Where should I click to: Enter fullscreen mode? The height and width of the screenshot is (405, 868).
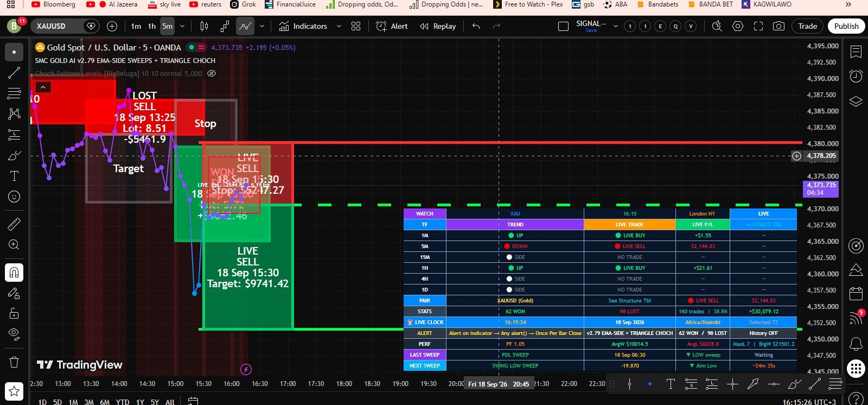point(758,26)
